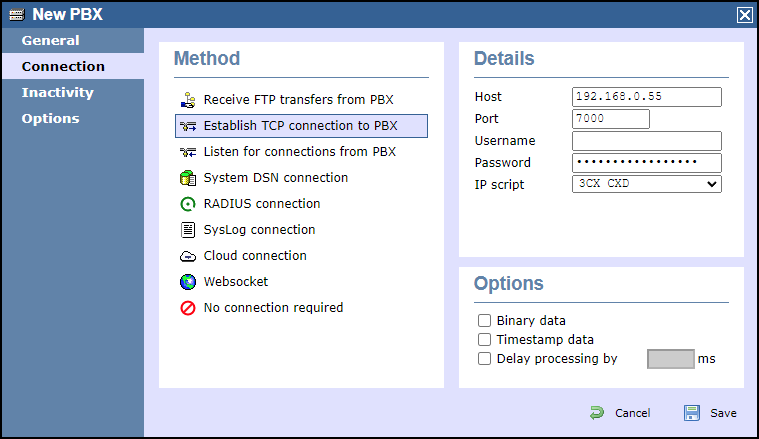This screenshot has width=759, height=439.
Task: Click the Listen for connections icon
Action: 187,152
